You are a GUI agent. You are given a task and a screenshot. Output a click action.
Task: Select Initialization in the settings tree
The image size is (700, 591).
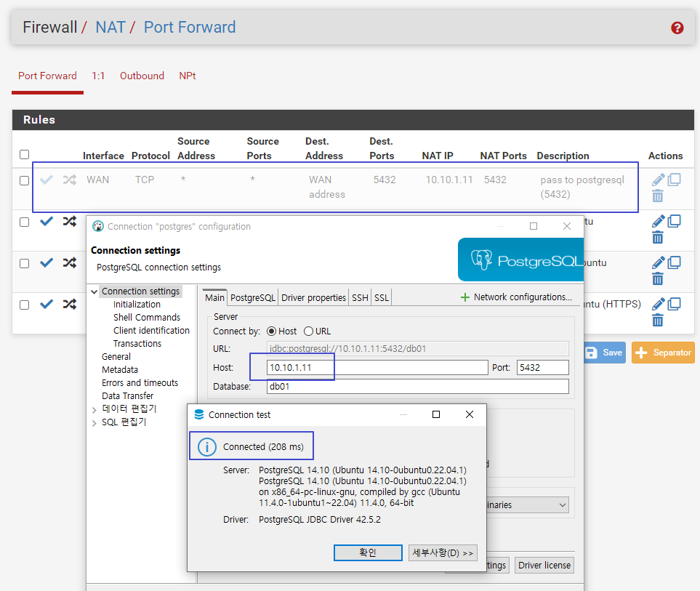tap(137, 305)
